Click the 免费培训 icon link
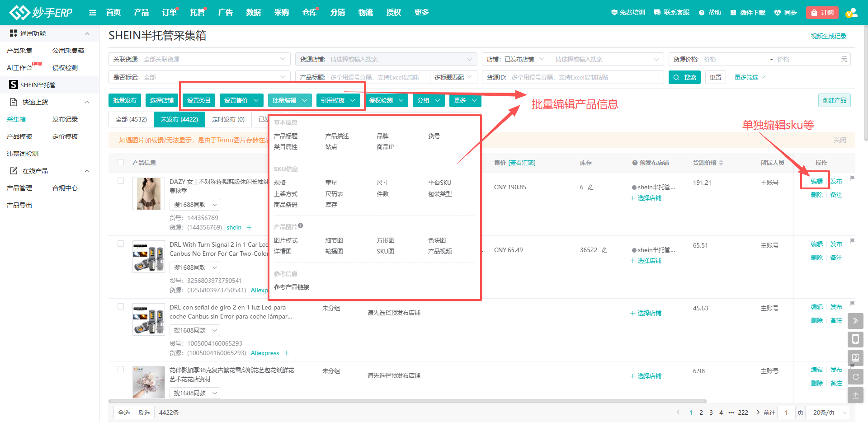Screen dimensions: 868x422 coord(628,13)
